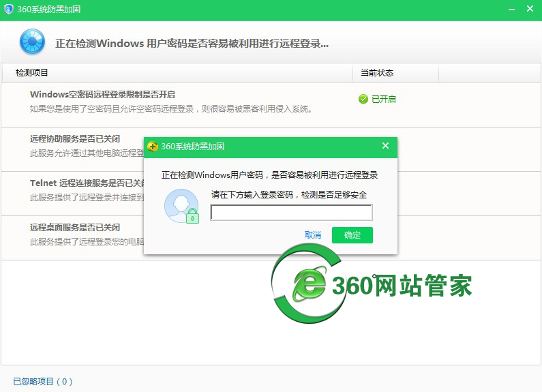Click the dialog prompt 请在下方输入登录密码
The image size is (542, 392).
click(x=289, y=195)
